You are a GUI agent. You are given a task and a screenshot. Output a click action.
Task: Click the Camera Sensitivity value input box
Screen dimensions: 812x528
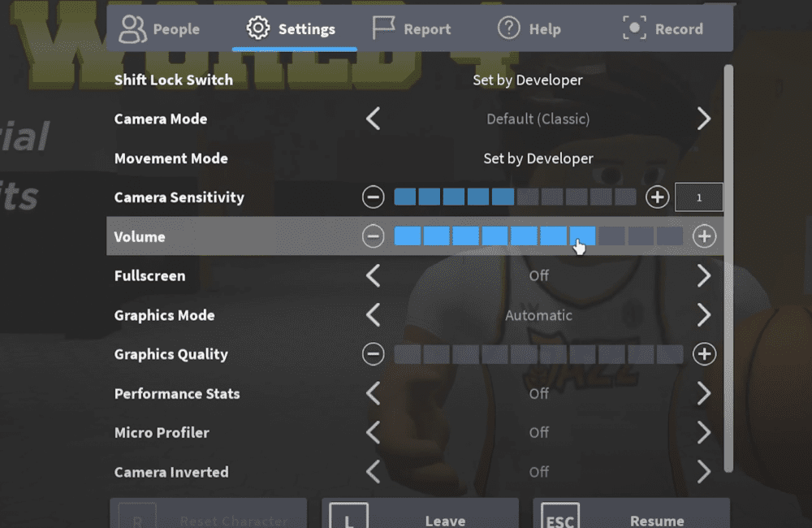698,197
